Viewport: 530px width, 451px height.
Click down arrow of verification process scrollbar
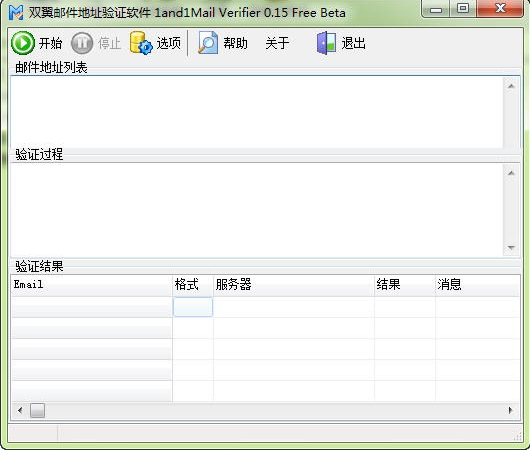coord(511,248)
